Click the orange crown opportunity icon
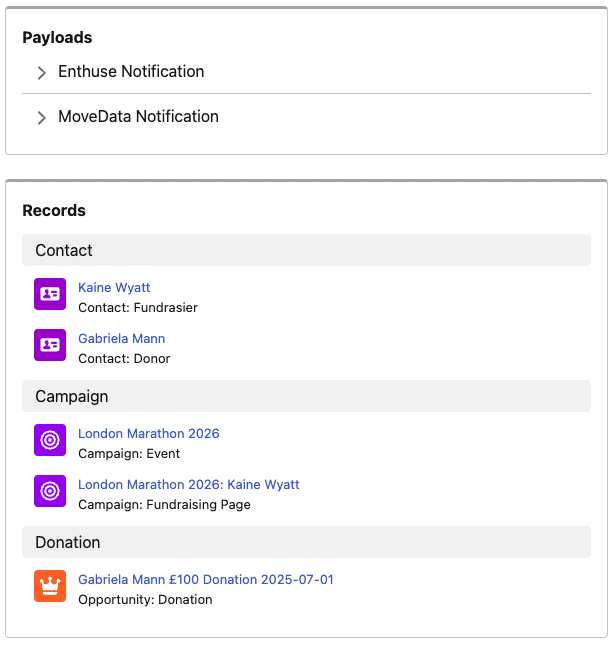Image resolution: width=616 pixels, height=645 pixels. (x=50, y=586)
